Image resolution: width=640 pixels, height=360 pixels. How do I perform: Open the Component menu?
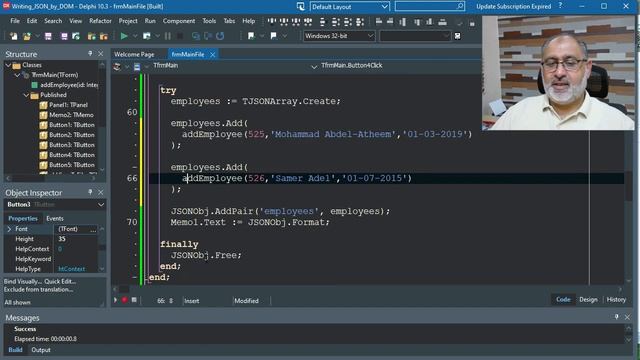coord(179,21)
